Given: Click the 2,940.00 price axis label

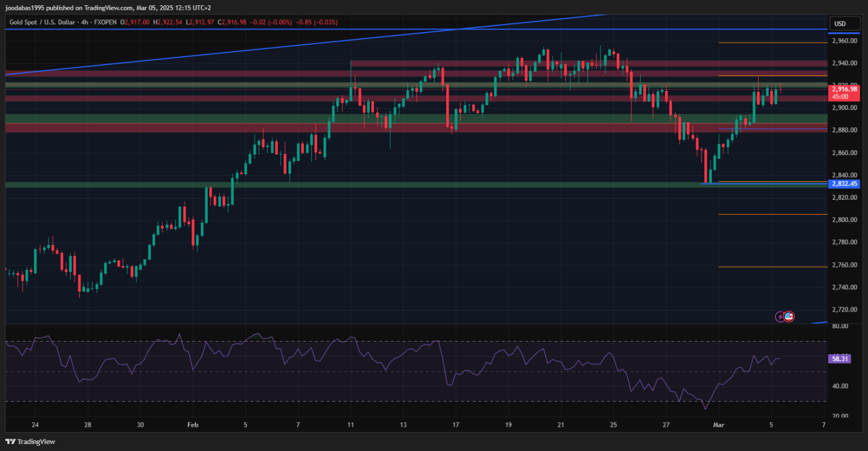Looking at the screenshot, I should [844, 63].
